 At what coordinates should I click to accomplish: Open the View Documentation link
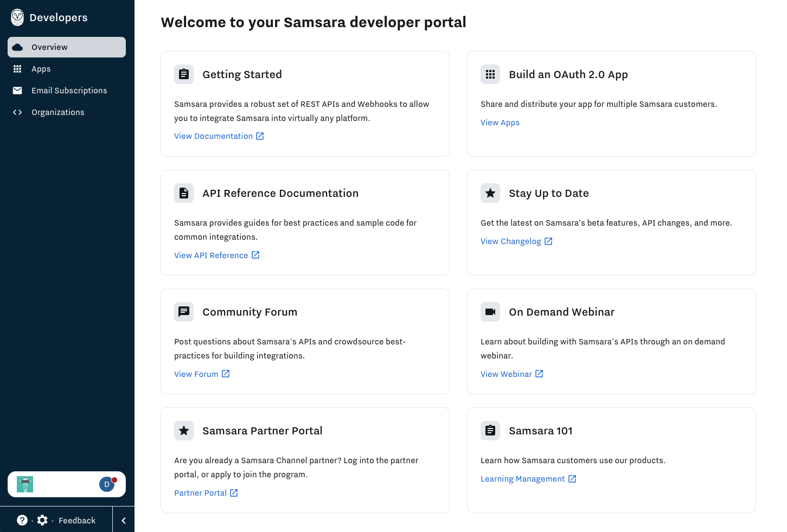tap(213, 136)
